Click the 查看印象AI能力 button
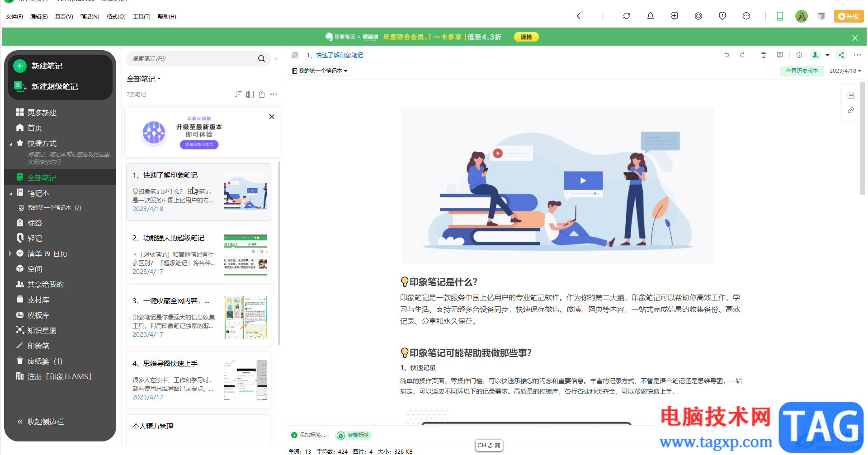The height and width of the screenshot is (455, 868). (199, 145)
